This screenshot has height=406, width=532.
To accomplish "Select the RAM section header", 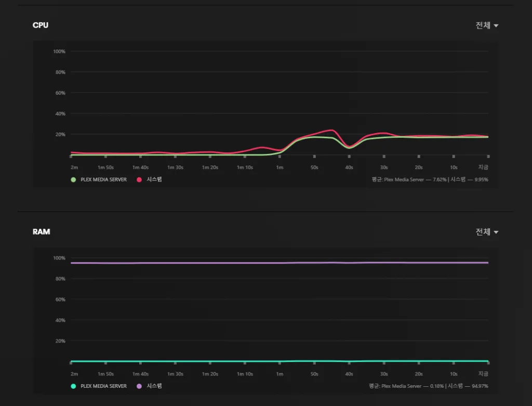I will pos(42,232).
